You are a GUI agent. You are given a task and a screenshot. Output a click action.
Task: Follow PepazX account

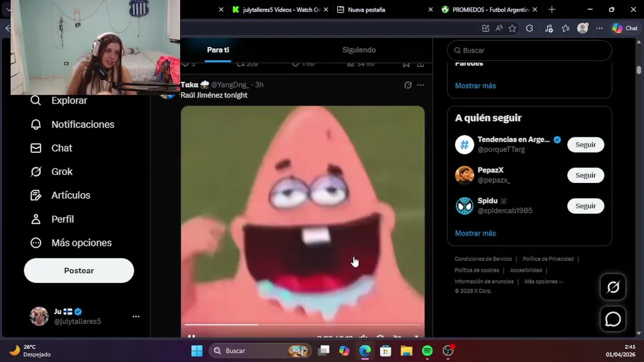[x=586, y=175]
